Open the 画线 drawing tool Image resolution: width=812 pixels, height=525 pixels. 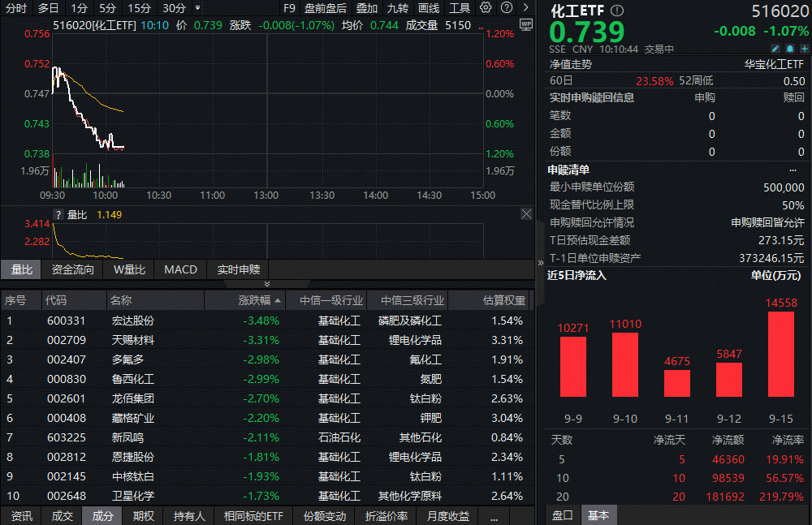428,7
